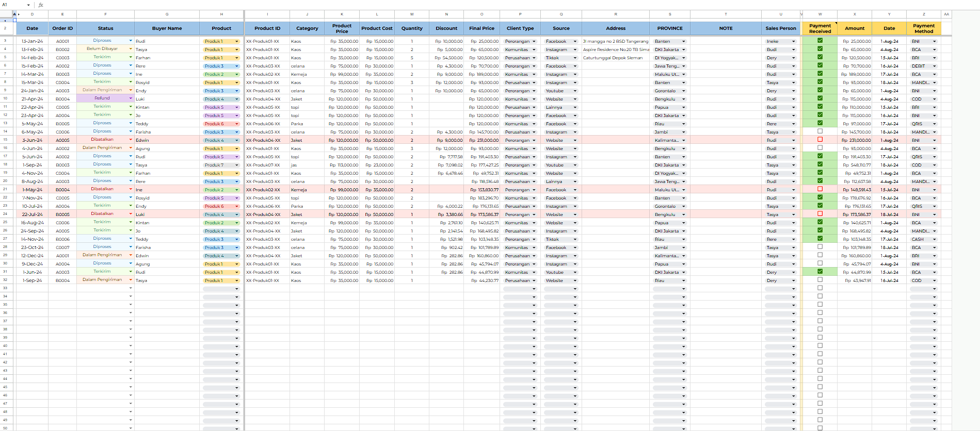
Task: Select the column G header
Action: pyautogui.click(x=167, y=14)
